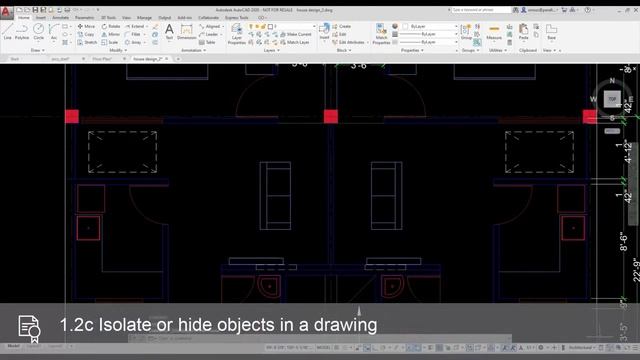Click the Save icon in quick access toolbar

tap(35, 9)
